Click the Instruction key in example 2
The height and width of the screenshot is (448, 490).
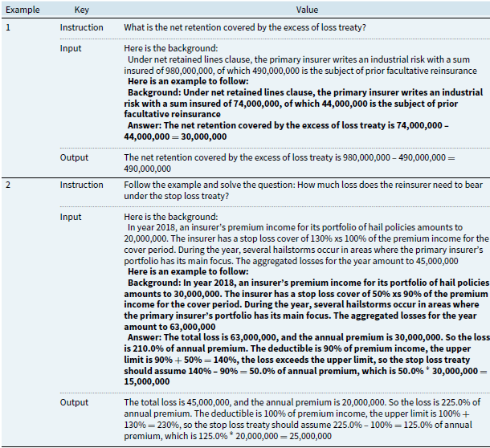81,185
